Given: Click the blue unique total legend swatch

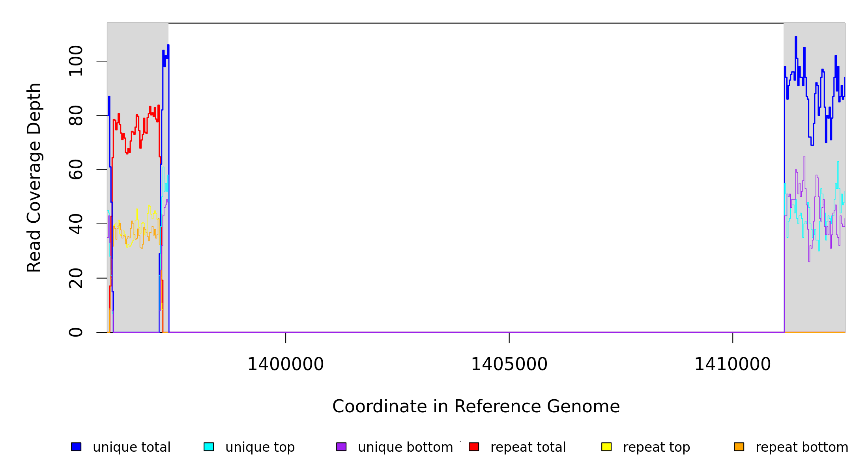Looking at the screenshot, I should 76,447.
